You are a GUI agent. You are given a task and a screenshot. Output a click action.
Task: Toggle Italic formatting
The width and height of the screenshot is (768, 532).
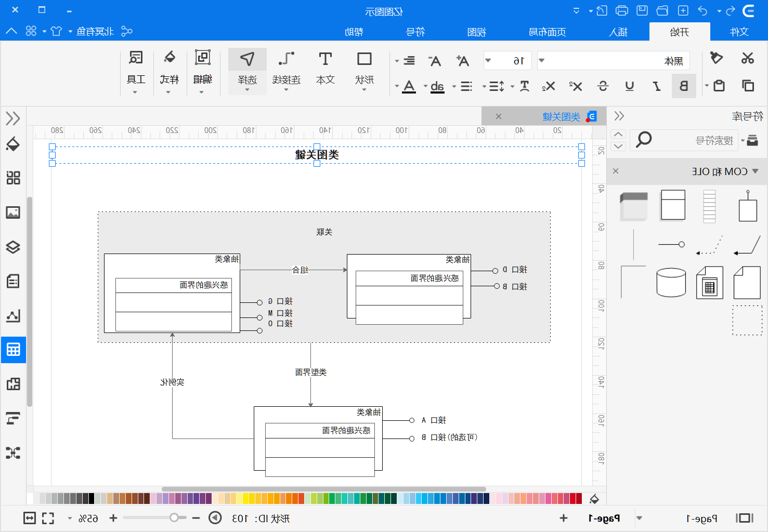pos(657,86)
